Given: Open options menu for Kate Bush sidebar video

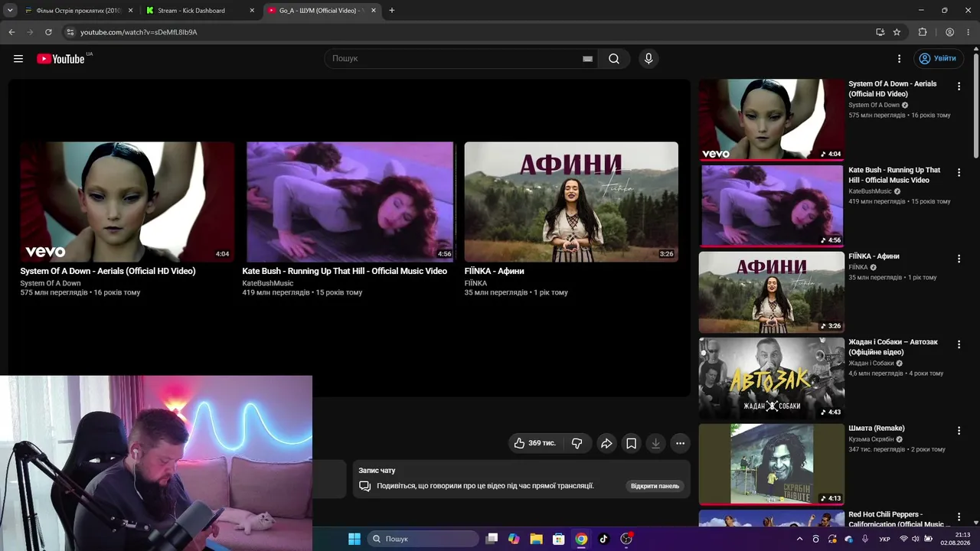Looking at the screenshot, I should click(959, 173).
